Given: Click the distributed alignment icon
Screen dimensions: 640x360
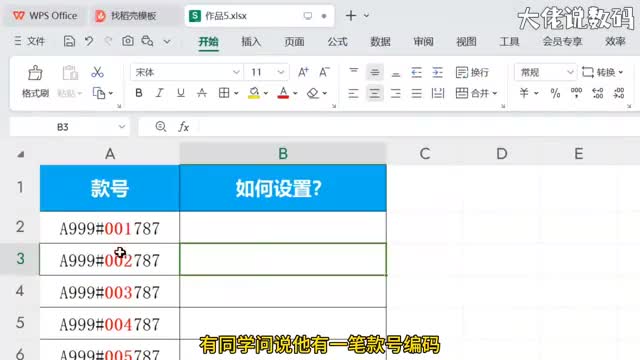Looking at the screenshot, I should pos(438,93).
